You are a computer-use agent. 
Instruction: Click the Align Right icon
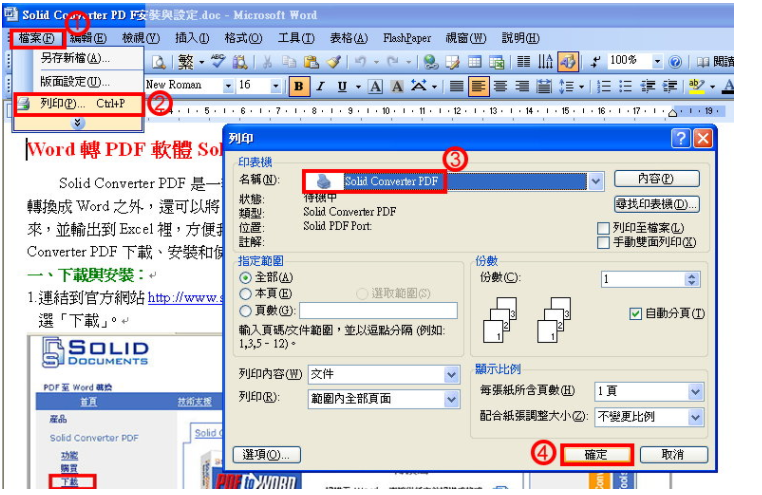tap(522, 86)
